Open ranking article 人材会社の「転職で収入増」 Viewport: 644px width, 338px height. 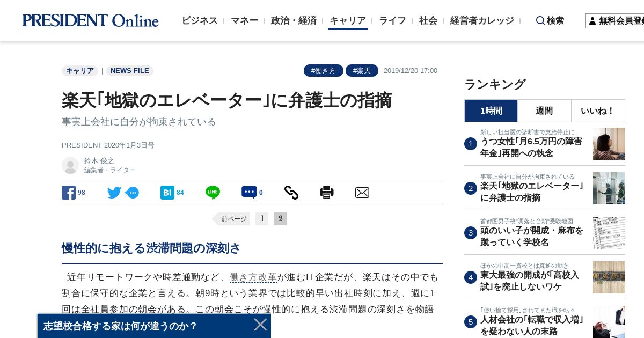(532, 326)
